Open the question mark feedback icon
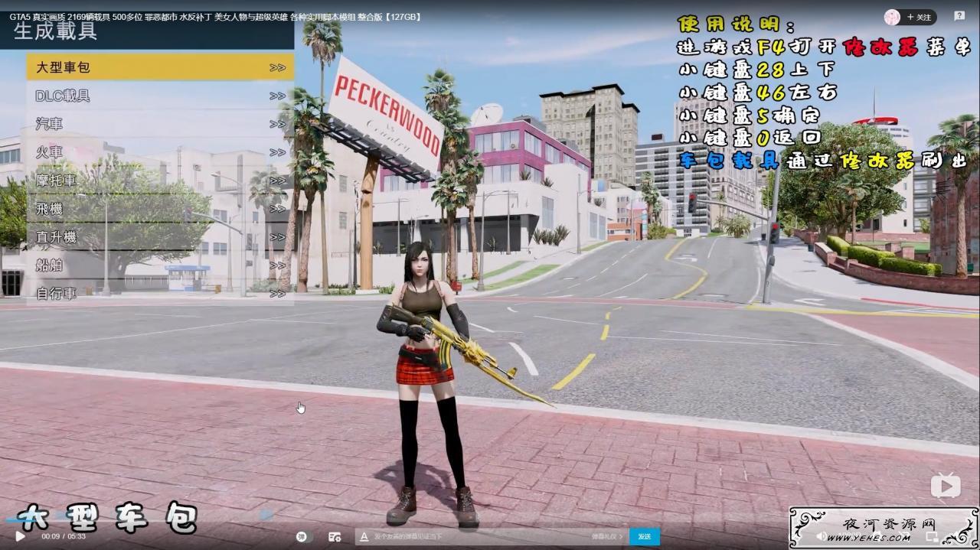Screen dimensions: 980x550 pos(959,16)
